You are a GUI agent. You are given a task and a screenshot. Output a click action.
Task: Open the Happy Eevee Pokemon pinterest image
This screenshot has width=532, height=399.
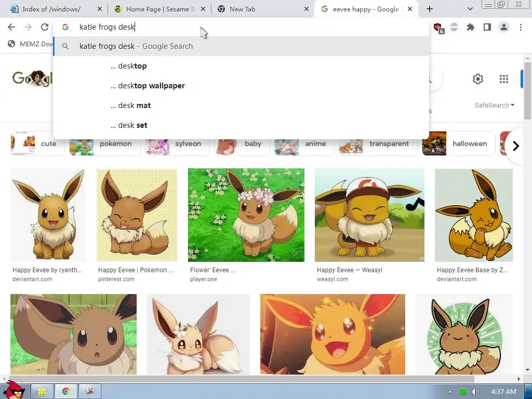click(x=137, y=215)
